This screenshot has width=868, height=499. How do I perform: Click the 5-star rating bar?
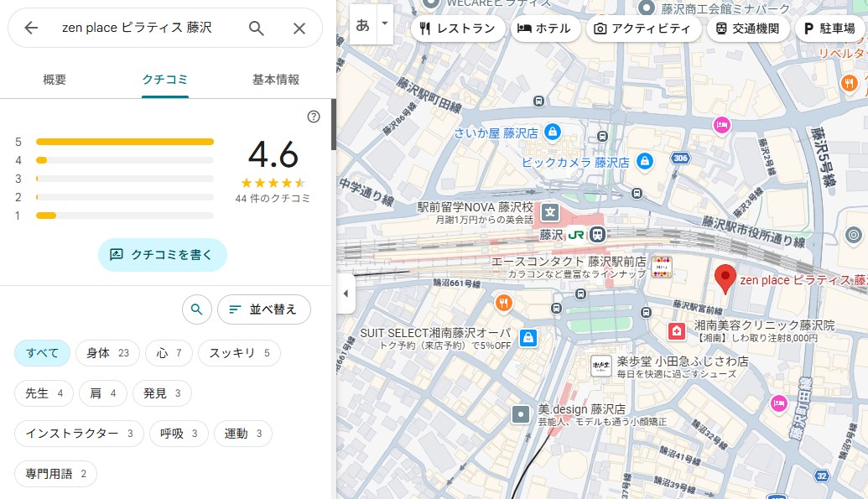click(124, 142)
